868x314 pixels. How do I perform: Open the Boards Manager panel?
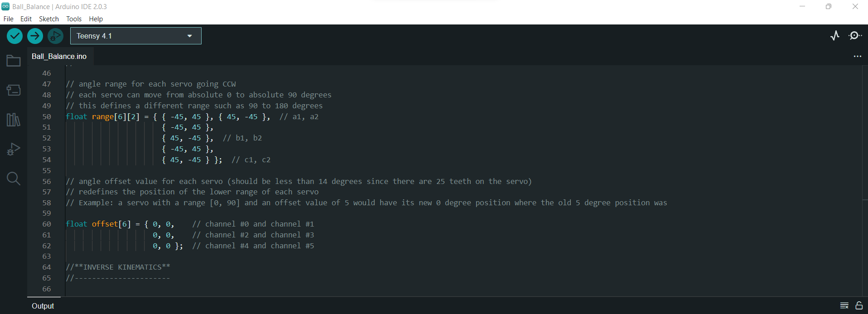13,90
